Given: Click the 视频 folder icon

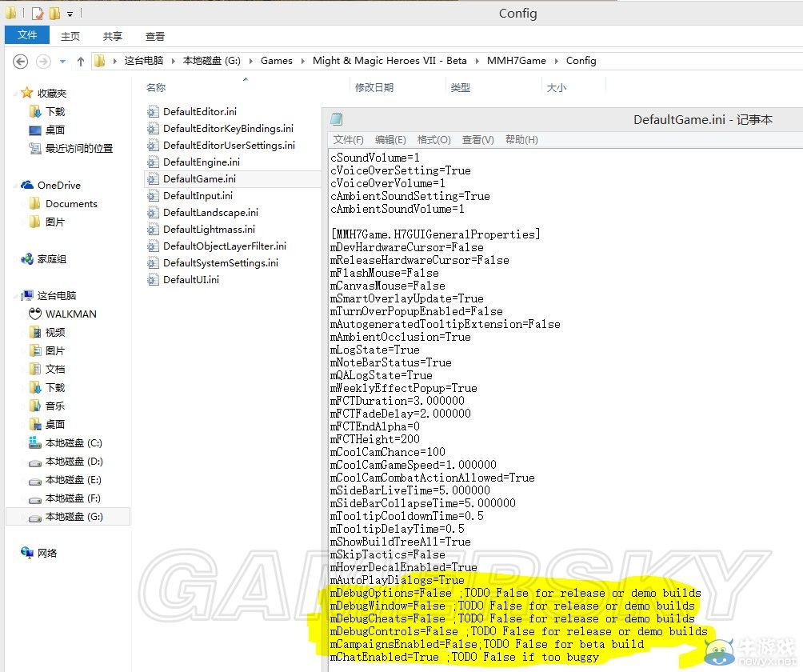Looking at the screenshot, I should pos(35,333).
